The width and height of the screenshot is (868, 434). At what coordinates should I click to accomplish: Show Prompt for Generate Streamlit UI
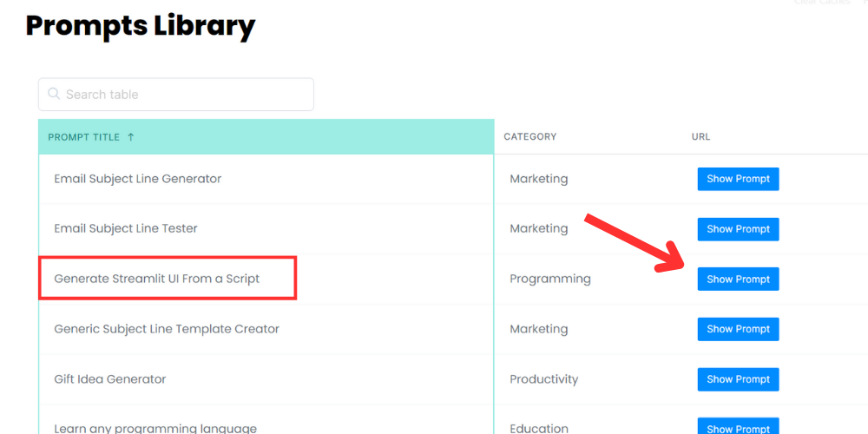coord(738,279)
